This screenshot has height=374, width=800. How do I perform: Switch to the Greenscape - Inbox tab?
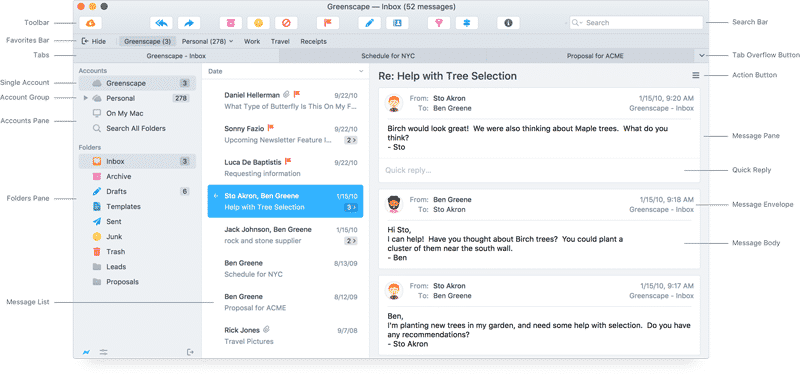[176, 56]
